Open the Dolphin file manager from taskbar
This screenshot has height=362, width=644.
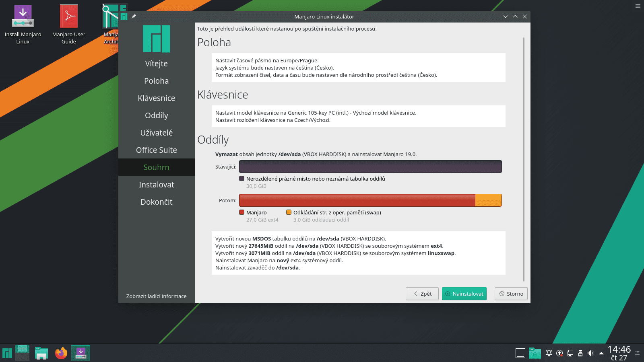pos(41,353)
